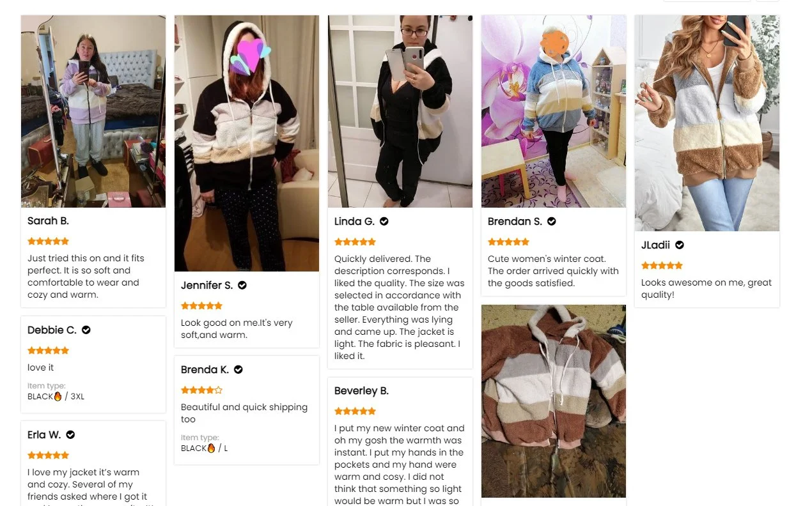The height and width of the screenshot is (506, 812).
Task: Click the BLACK / L item type label
Action: pos(204,448)
